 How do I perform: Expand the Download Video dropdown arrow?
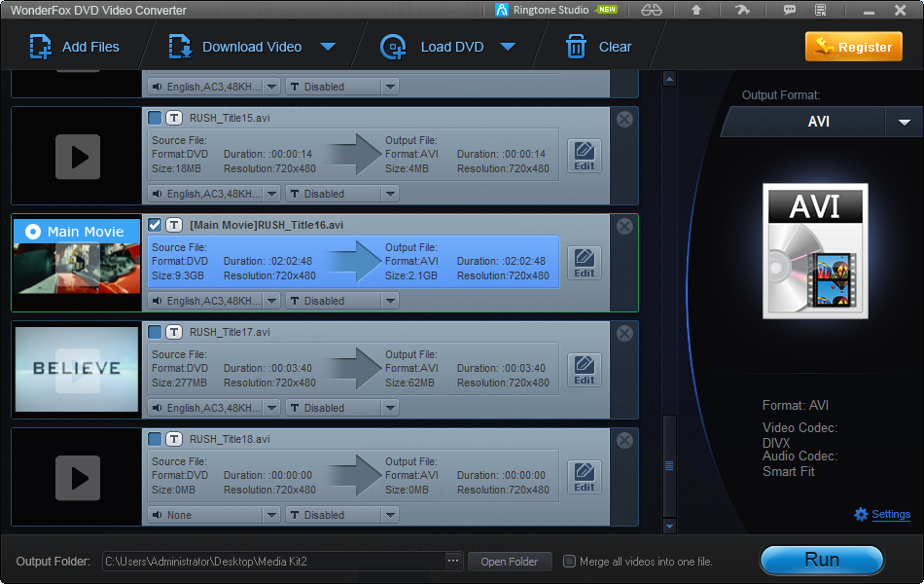(328, 47)
